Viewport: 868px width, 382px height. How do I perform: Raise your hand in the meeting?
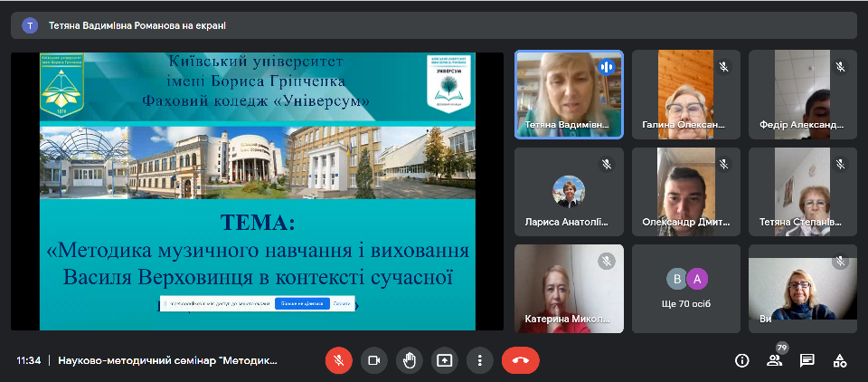click(409, 360)
